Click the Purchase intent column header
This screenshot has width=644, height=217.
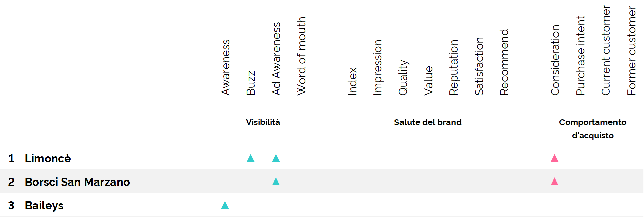click(x=581, y=56)
